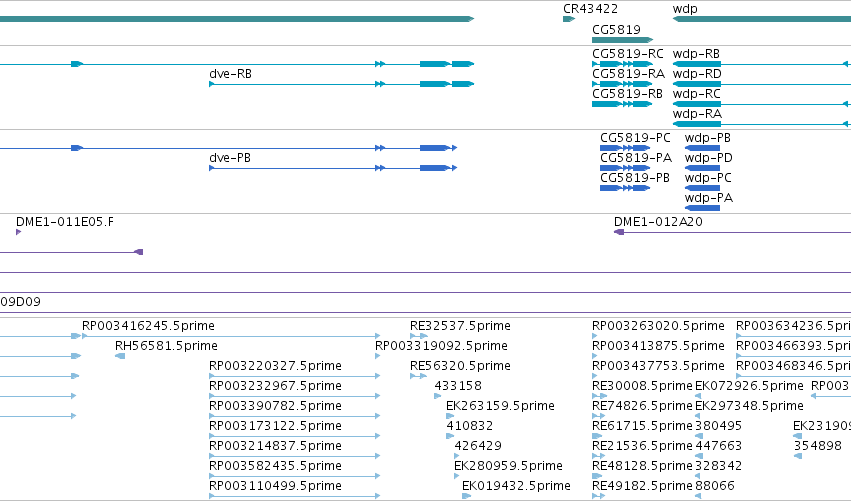Click EST EK297348.5prime label
Screen dimensions: 851x501
749,406
